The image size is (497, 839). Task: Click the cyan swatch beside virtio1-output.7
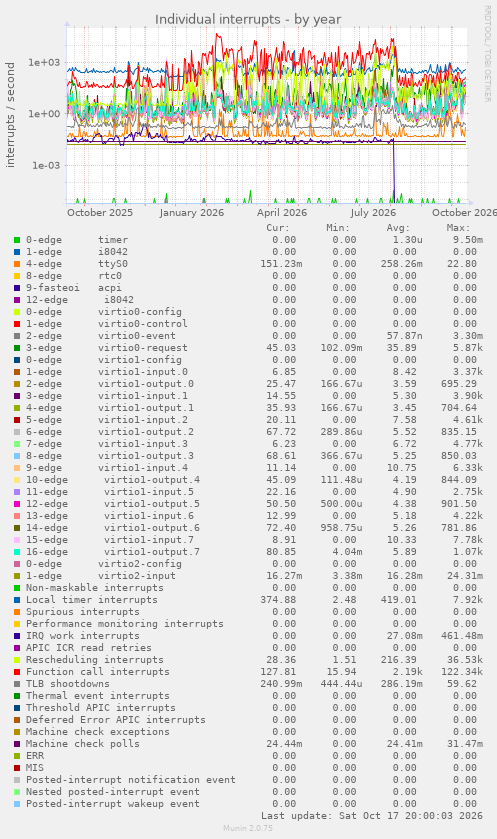tap(17, 552)
